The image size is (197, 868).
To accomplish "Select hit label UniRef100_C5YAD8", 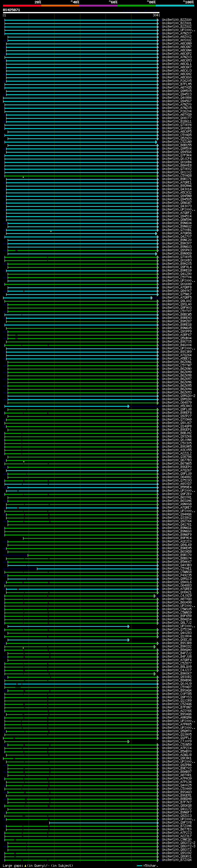I will click(x=177, y=176).
